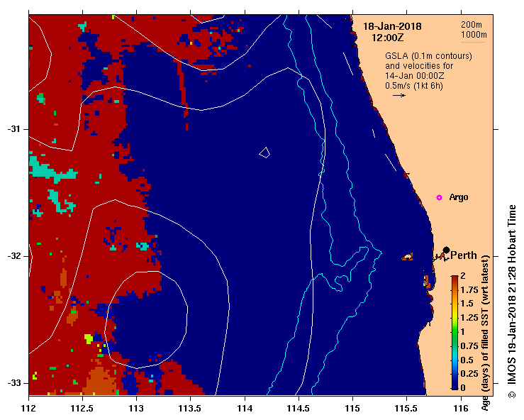Viewport: 524px width, 420px height.
Task: Click the age colorbar scale
Action: [455, 333]
